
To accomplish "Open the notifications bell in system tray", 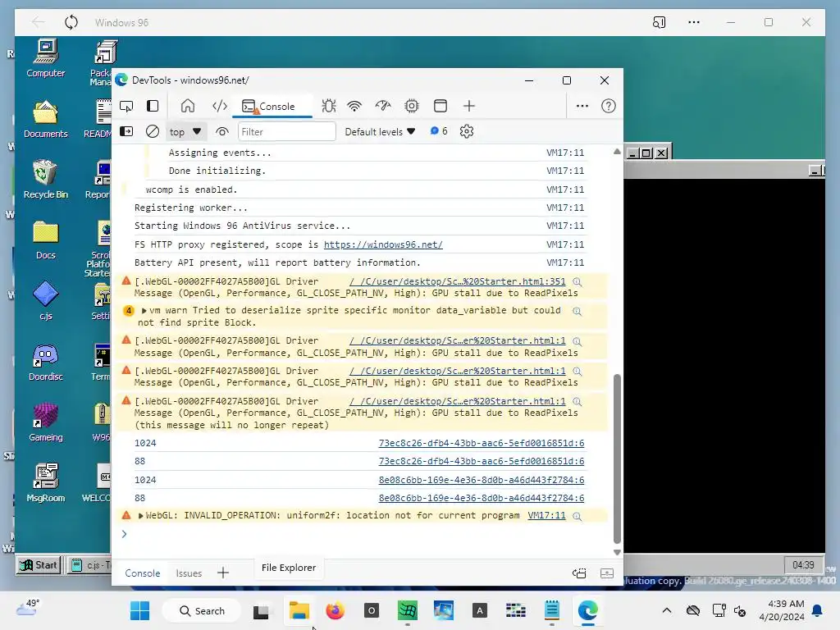I will point(818,610).
